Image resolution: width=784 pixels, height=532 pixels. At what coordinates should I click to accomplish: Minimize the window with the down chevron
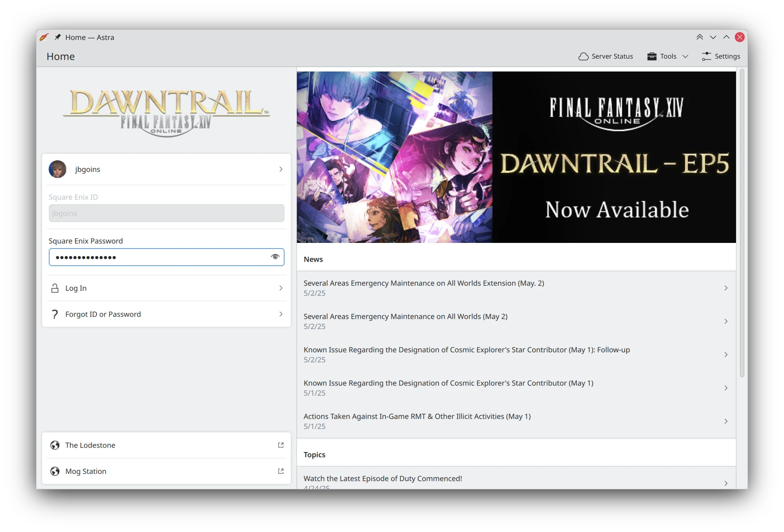click(713, 37)
